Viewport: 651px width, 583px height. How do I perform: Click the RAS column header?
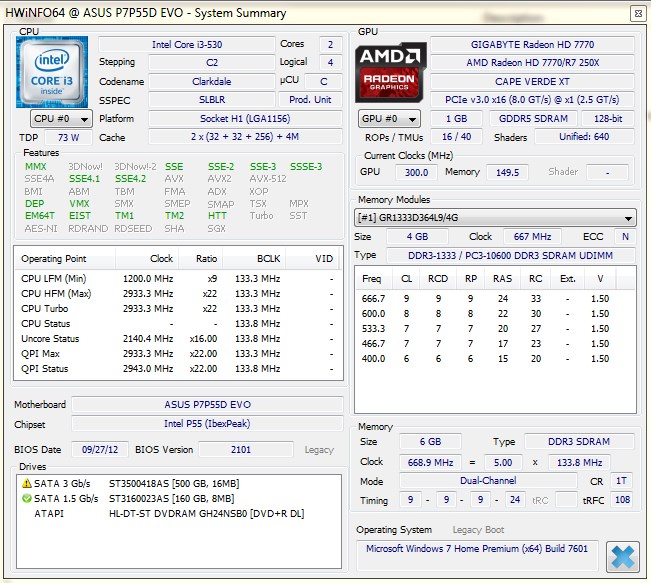[x=502, y=279]
